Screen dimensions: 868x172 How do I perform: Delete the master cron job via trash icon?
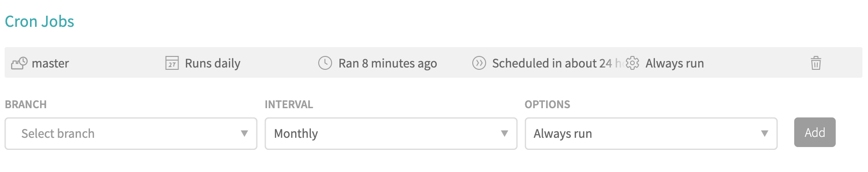pos(816,63)
